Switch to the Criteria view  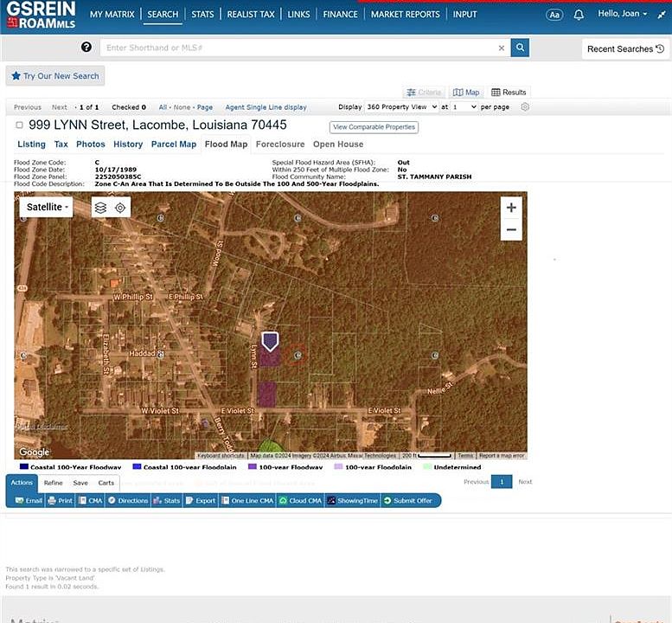(x=424, y=93)
